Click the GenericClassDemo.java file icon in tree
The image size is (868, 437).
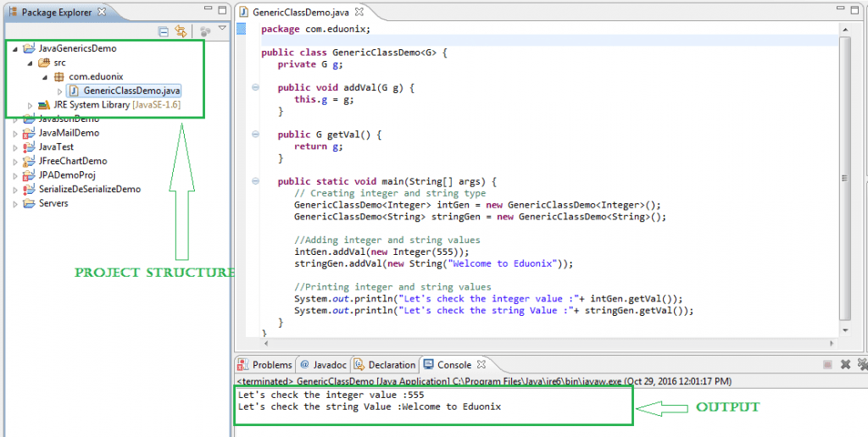tap(74, 90)
